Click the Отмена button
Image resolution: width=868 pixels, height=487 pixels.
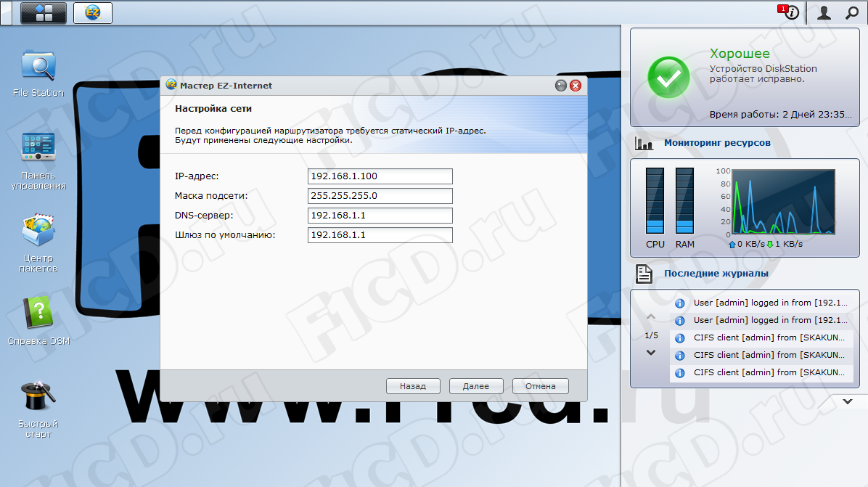[x=540, y=386]
